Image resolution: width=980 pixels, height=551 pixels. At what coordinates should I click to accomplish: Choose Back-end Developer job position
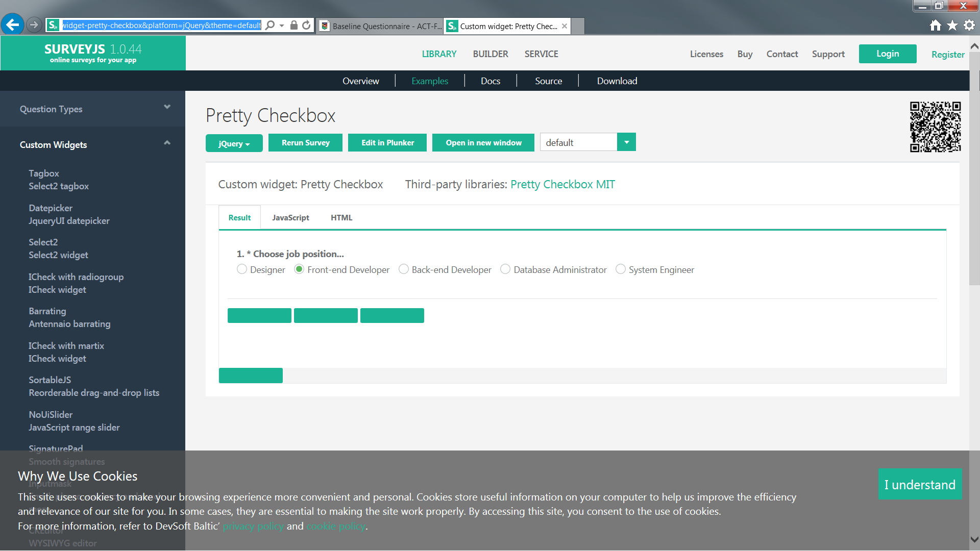click(403, 269)
